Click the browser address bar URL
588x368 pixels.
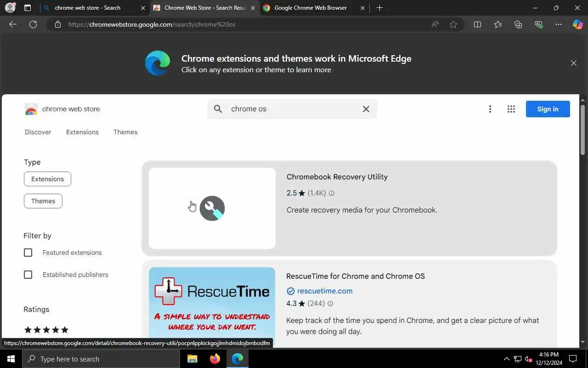click(x=152, y=24)
